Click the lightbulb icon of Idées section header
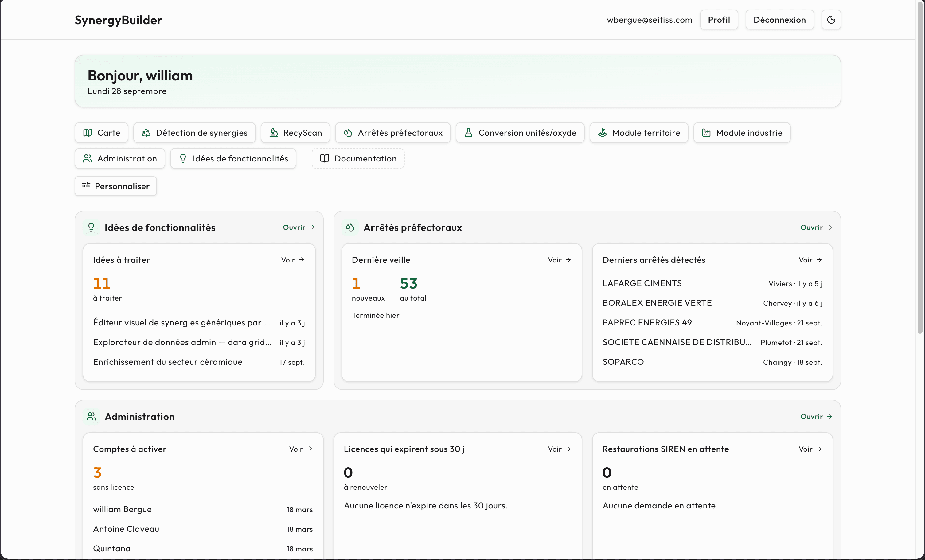This screenshot has height=560, width=925. (x=91, y=227)
